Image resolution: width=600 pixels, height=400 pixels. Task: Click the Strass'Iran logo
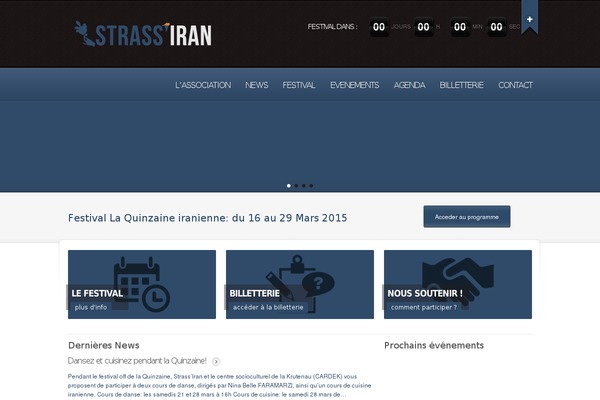pos(143,34)
